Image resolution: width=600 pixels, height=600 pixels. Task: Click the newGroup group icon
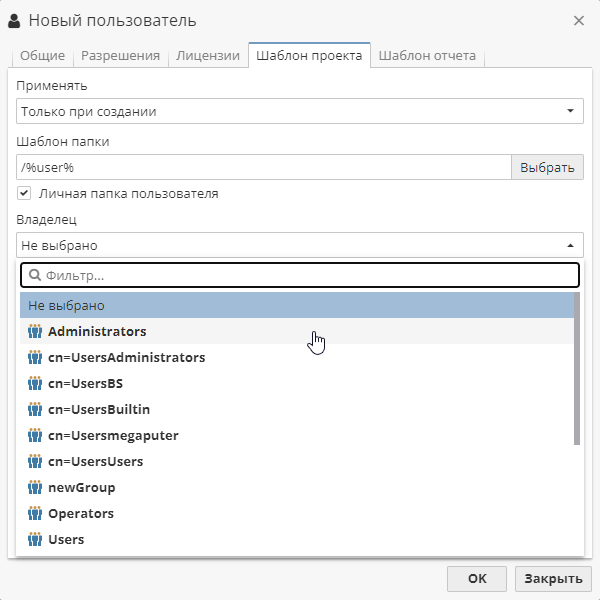tap(35, 488)
